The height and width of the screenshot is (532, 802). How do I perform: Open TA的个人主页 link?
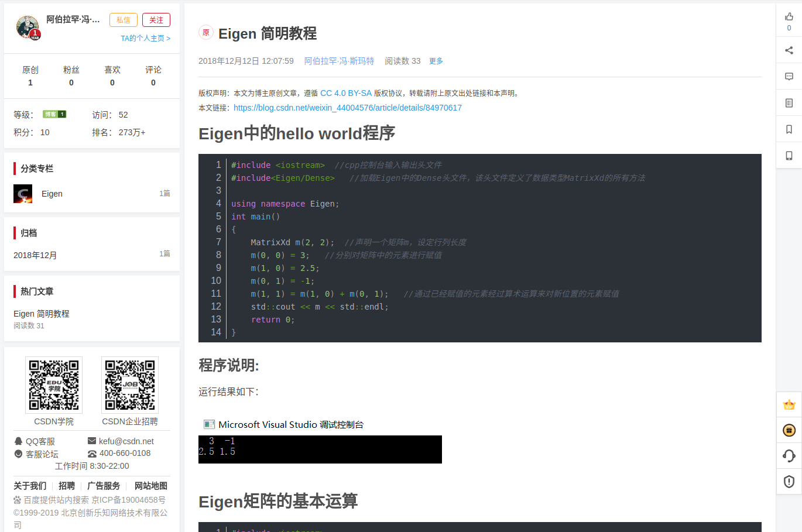tap(146, 38)
